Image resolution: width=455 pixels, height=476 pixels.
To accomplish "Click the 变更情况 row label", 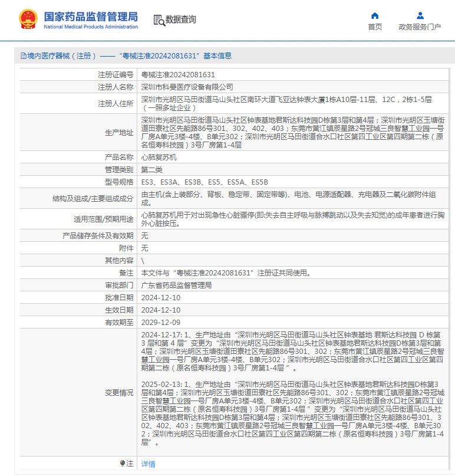I will (x=119, y=393).
